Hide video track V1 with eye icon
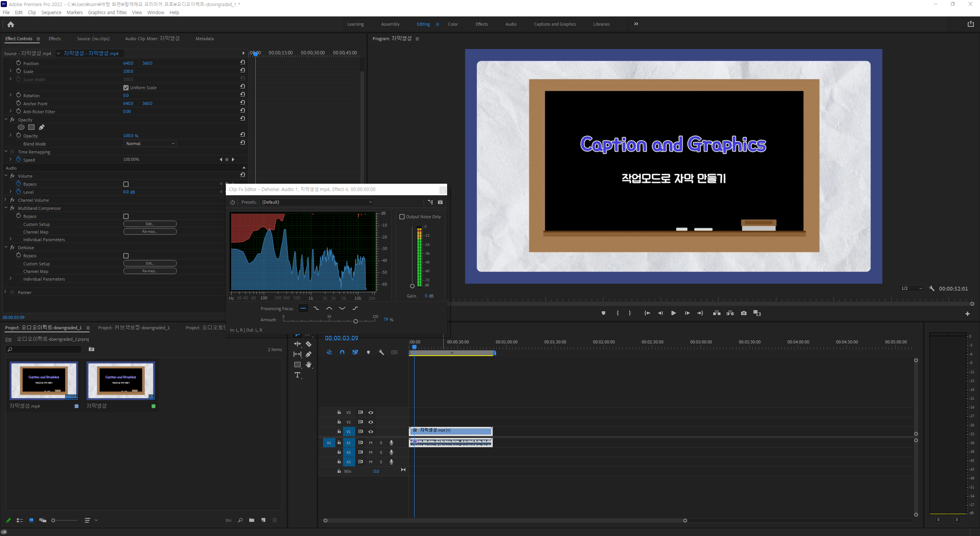The height and width of the screenshot is (536, 980). click(x=371, y=431)
